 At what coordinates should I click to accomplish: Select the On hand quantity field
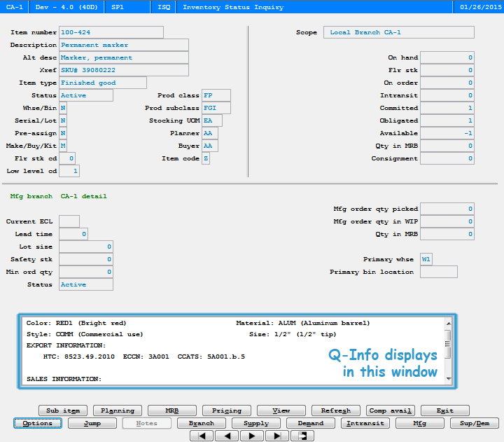tap(447, 57)
